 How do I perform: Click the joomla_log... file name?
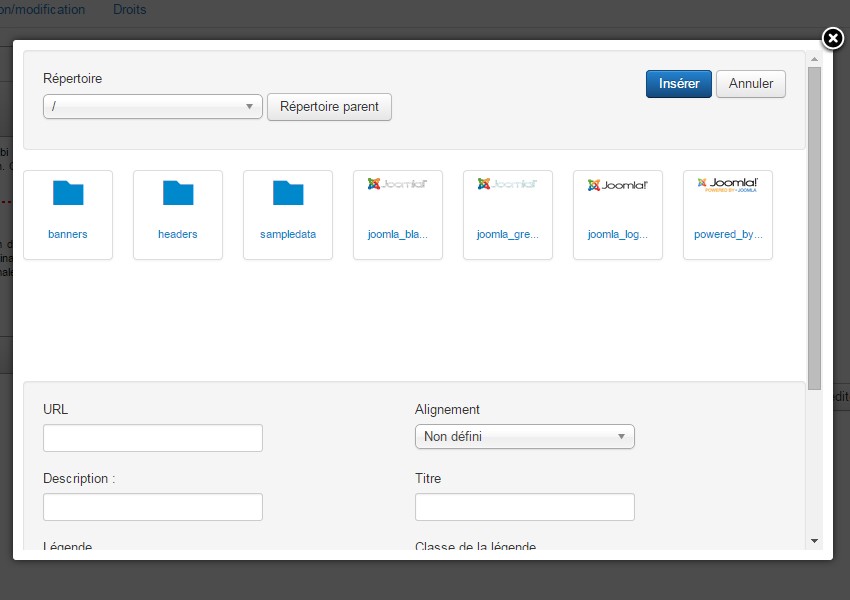[617, 234]
